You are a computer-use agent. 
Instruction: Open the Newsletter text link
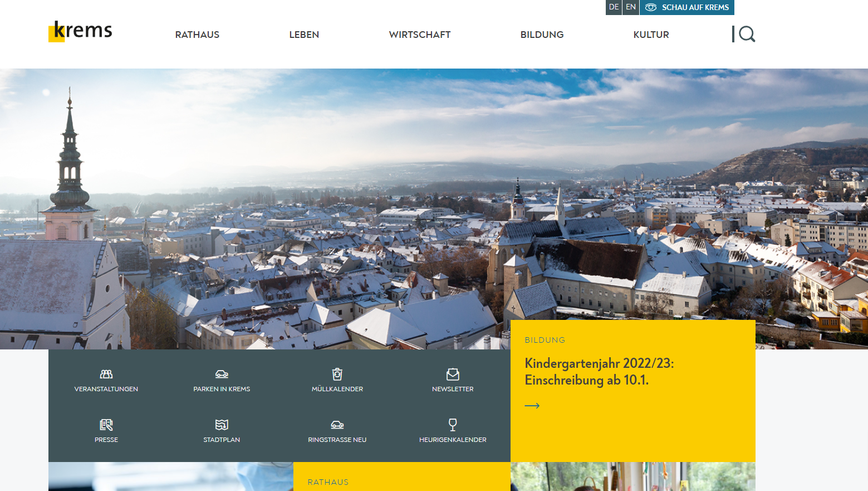point(453,389)
